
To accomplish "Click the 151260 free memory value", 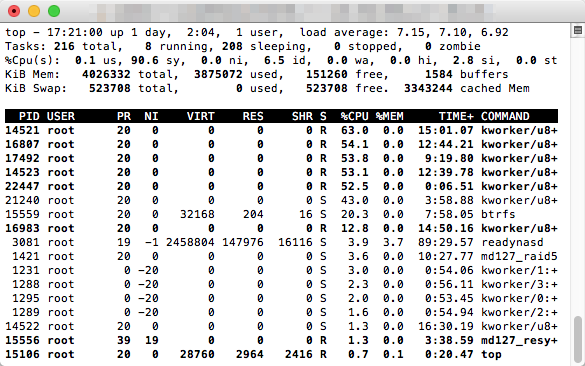I will (327, 75).
